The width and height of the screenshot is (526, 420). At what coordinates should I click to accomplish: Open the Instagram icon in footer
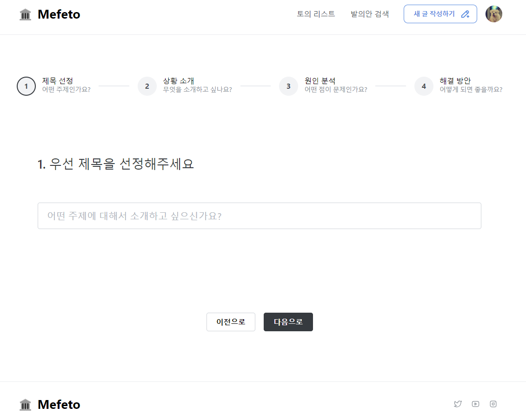493,404
